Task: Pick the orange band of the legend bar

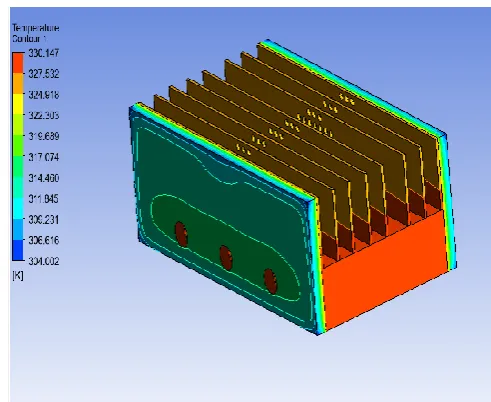Action: point(18,83)
